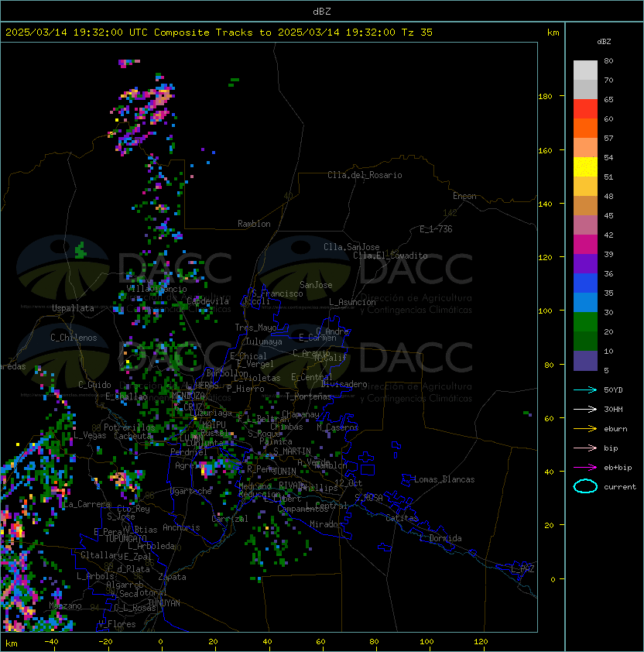The width and height of the screenshot is (644, 652).
Task: Click the 'MAIPU' map label
Action: click(x=214, y=425)
